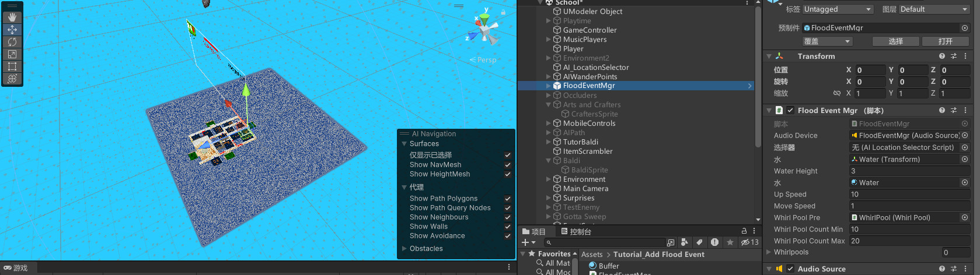Enable or disable Flood Event Mgr script
Screen dimensions: 980x275
coord(790,110)
